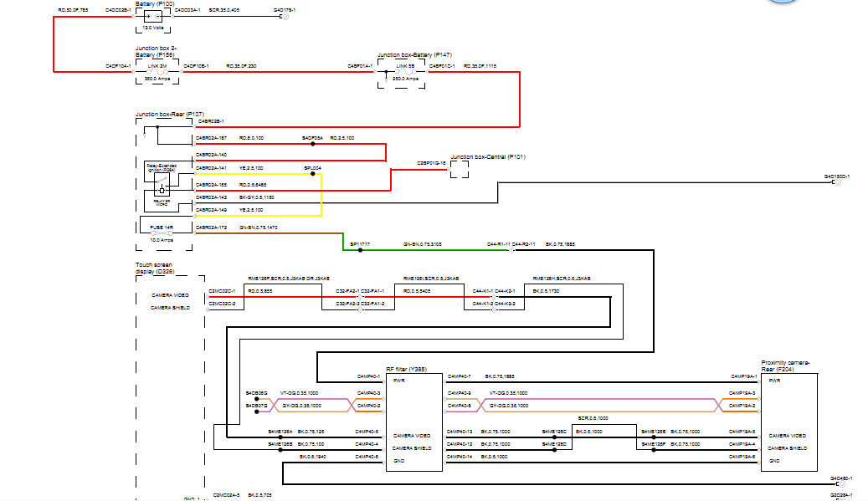Select splice dot SP11717 on green wire
Screen dimensions: 868x501
coord(360,250)
